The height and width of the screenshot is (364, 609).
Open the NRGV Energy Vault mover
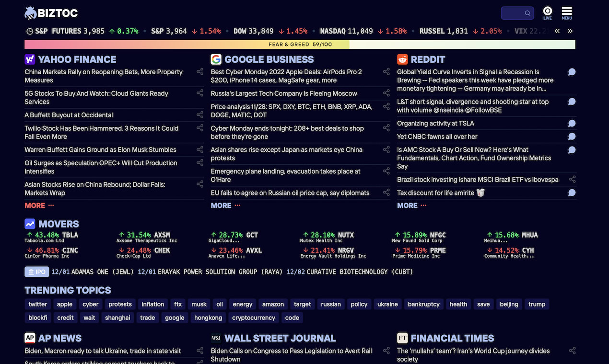333,252
